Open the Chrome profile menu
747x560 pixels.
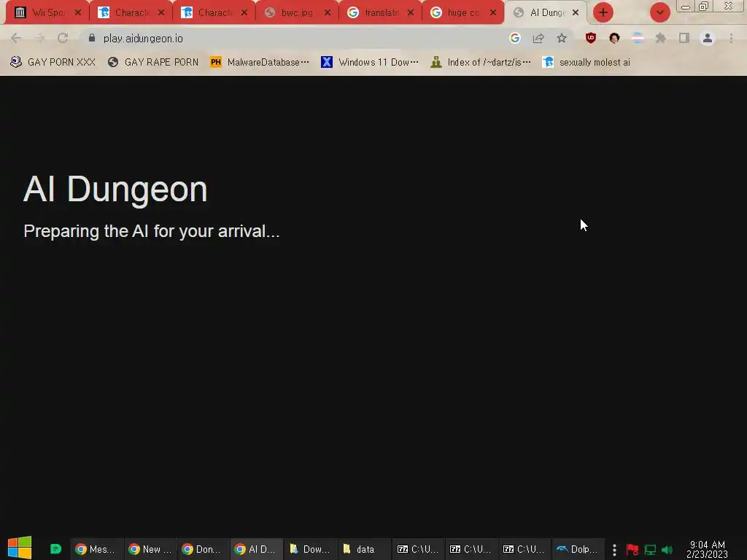pos(708,38)
